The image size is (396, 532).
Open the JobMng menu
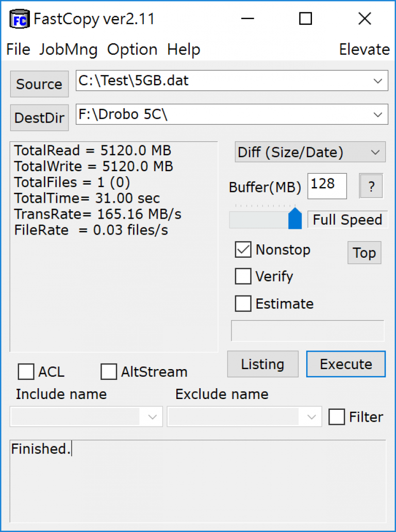[69, 49]
